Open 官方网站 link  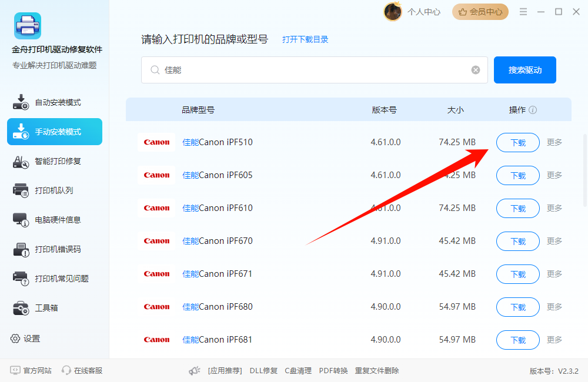tap(31, 371)
